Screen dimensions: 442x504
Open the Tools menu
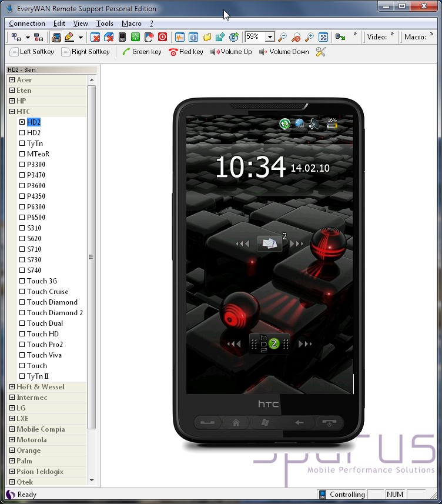[x=105, y=24]
